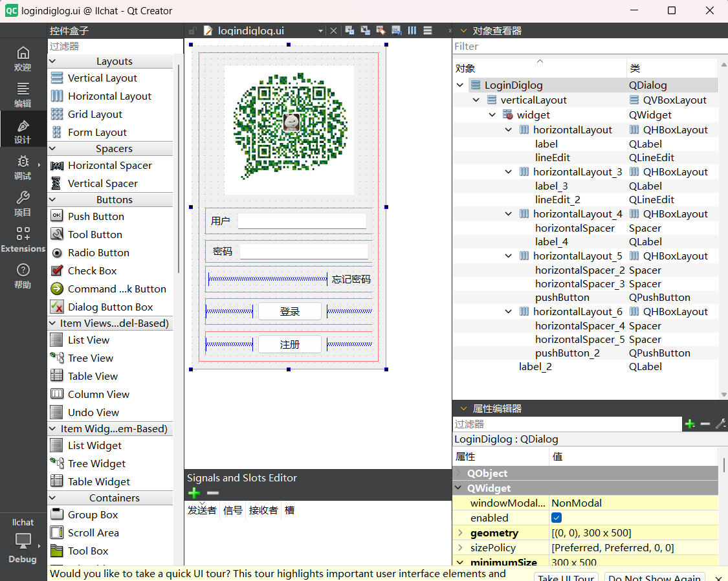This screenshot has height=581, width=728.
Task: Click the Edit Buddies toolbar icon
Action: [x=381, y=30]
